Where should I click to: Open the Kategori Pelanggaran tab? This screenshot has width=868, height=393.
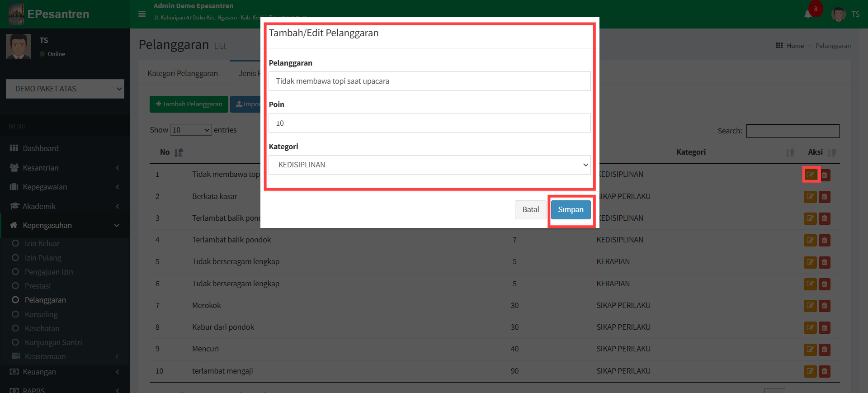click(183, 73)
